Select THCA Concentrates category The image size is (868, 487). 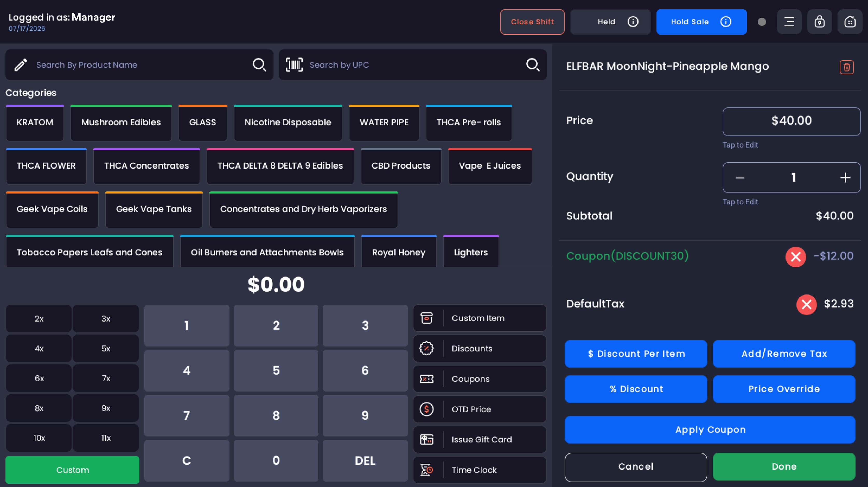coord(147,166)
